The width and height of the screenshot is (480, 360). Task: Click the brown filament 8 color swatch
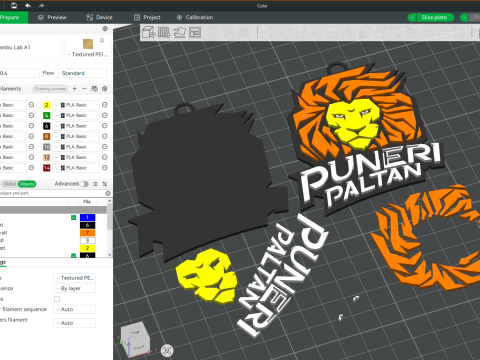coord(46,136)
